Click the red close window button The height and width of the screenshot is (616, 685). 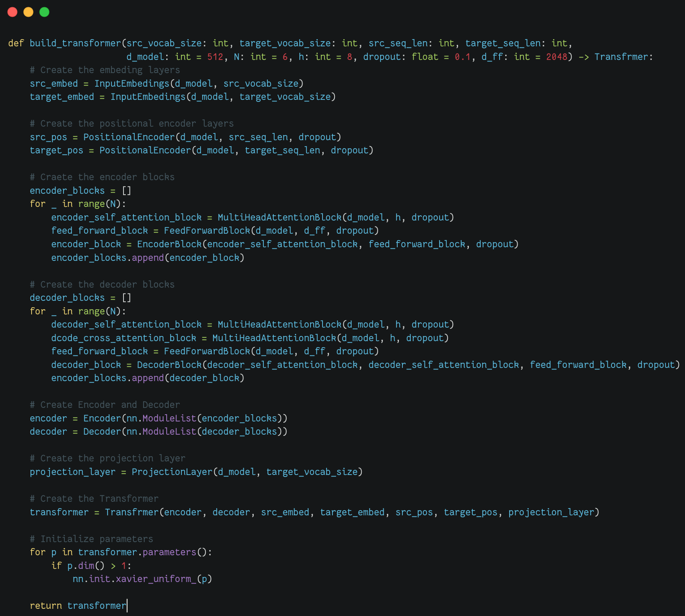click(12, 12)
